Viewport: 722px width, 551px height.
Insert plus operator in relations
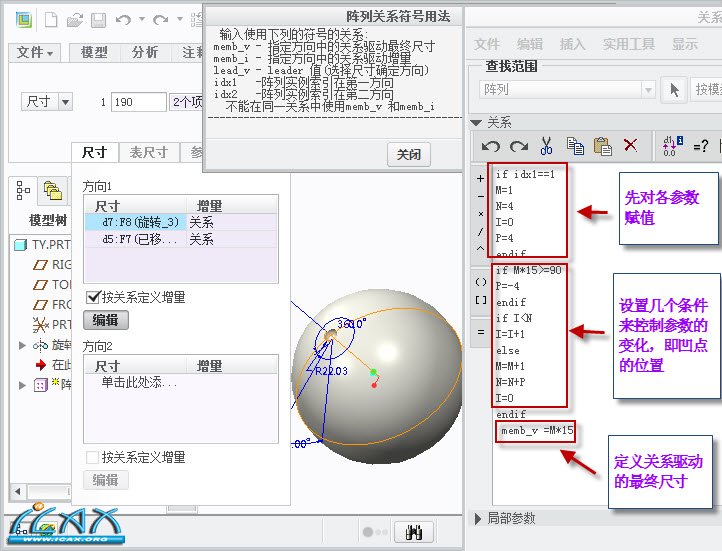(480, 179)
